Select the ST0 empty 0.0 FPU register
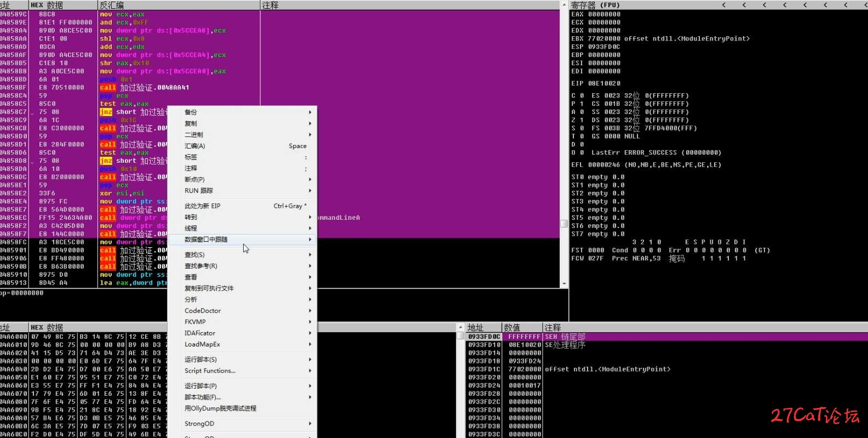Screen dimensions: 868x438 tap(598, 177)
